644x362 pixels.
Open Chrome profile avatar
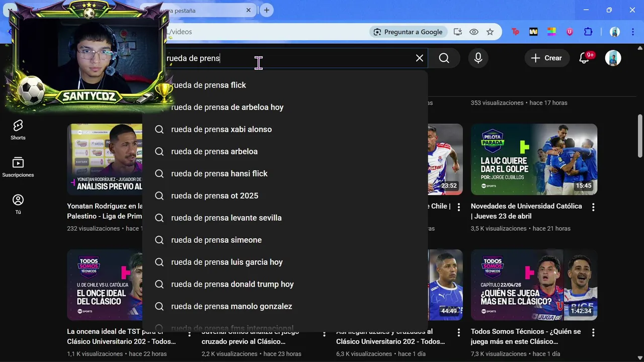[615, 32]
